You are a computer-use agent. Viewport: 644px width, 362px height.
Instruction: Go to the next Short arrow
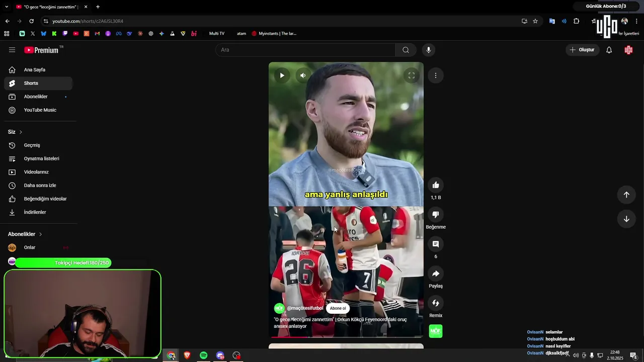tap(626, 219)
